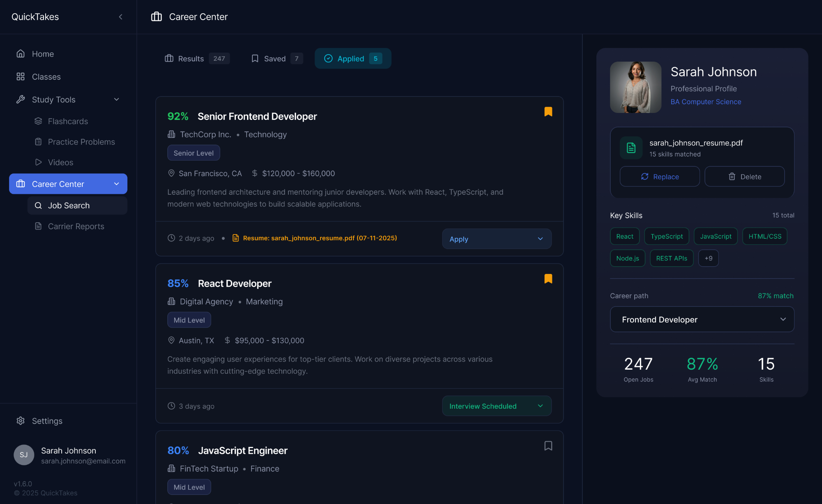Open Home in the sidebar
This screenshot has height=504, width=822.
68,54
